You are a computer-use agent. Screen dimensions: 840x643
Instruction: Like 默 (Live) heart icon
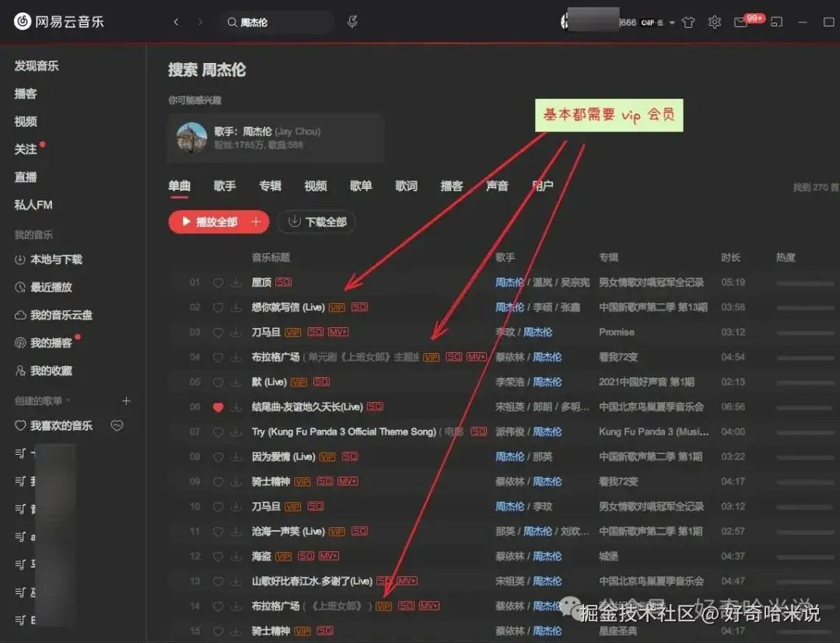218,382
